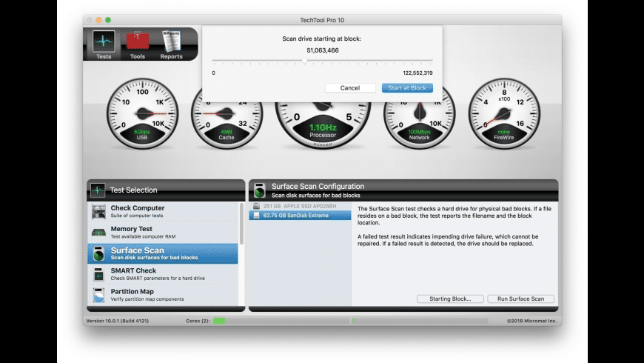Click the Check Computer icon

[98, 211]
